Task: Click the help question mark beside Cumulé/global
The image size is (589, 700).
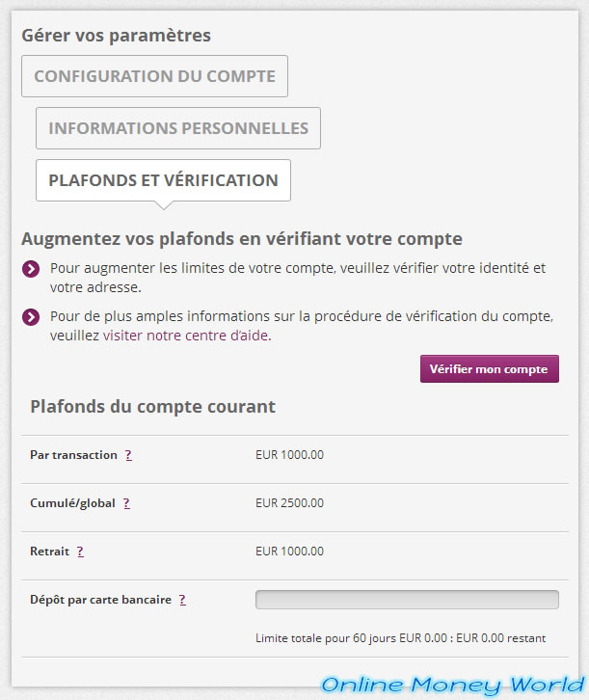Action: [x=126, y=503]
